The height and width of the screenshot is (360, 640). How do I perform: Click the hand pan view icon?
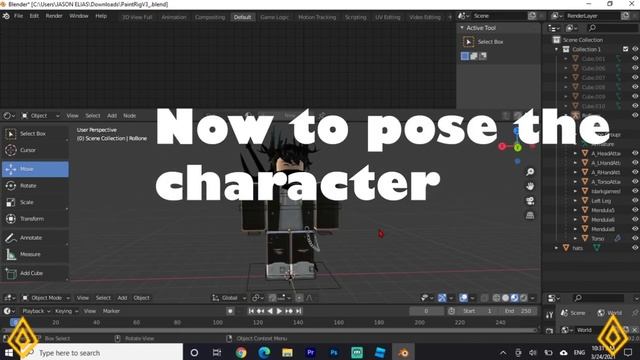(530, 186)
